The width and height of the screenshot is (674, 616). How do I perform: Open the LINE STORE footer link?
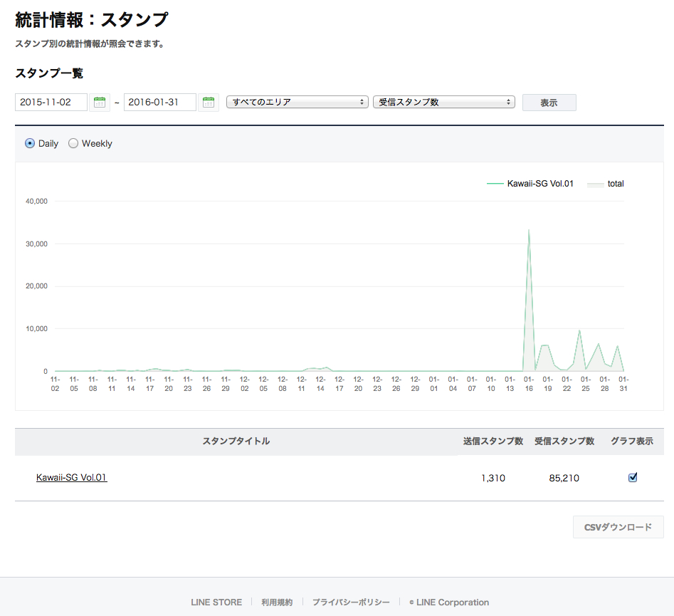point(216,602)
